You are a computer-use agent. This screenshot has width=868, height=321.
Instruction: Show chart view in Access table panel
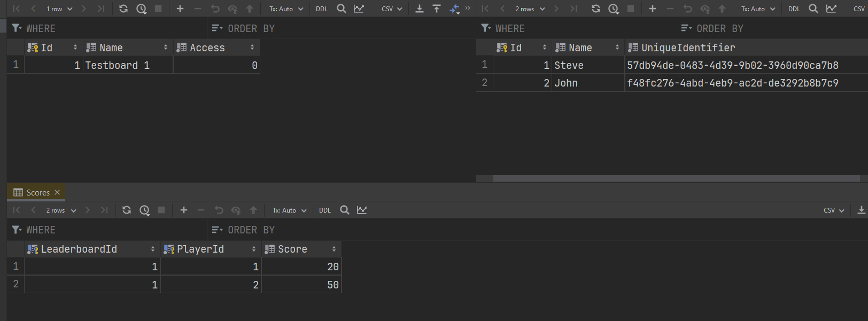pyautogui.click(x=359, y=9)
